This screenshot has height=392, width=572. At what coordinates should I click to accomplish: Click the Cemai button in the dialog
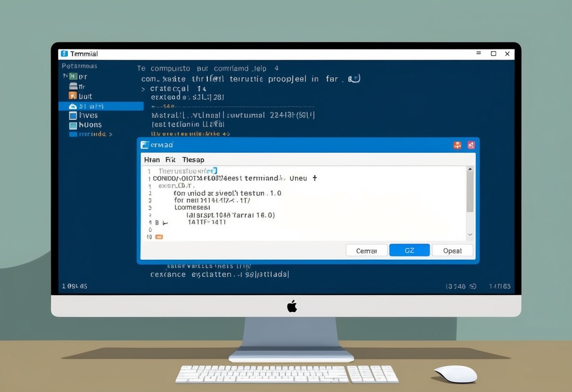coord(367,250)
